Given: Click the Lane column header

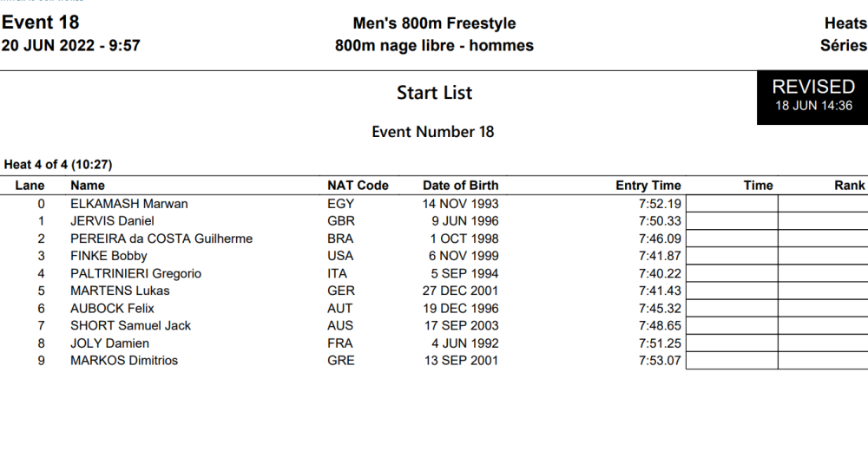Looking at the screenshot, I should click(30, 185).
